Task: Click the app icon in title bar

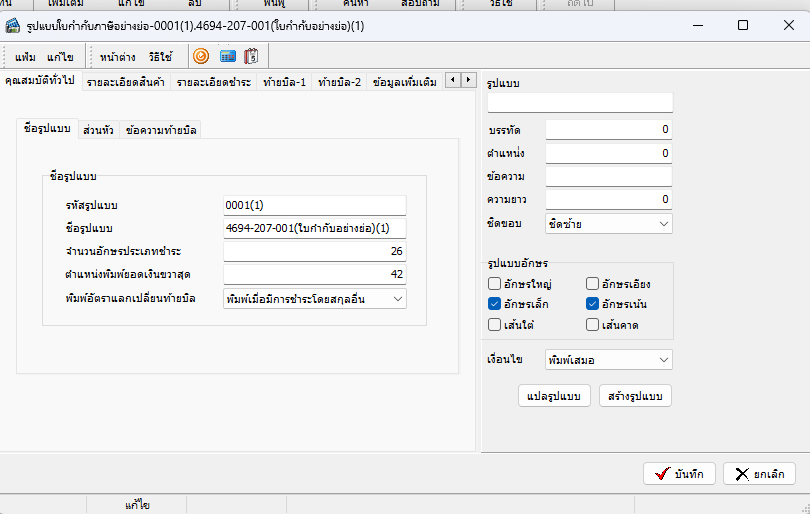Action: point(14,25)
